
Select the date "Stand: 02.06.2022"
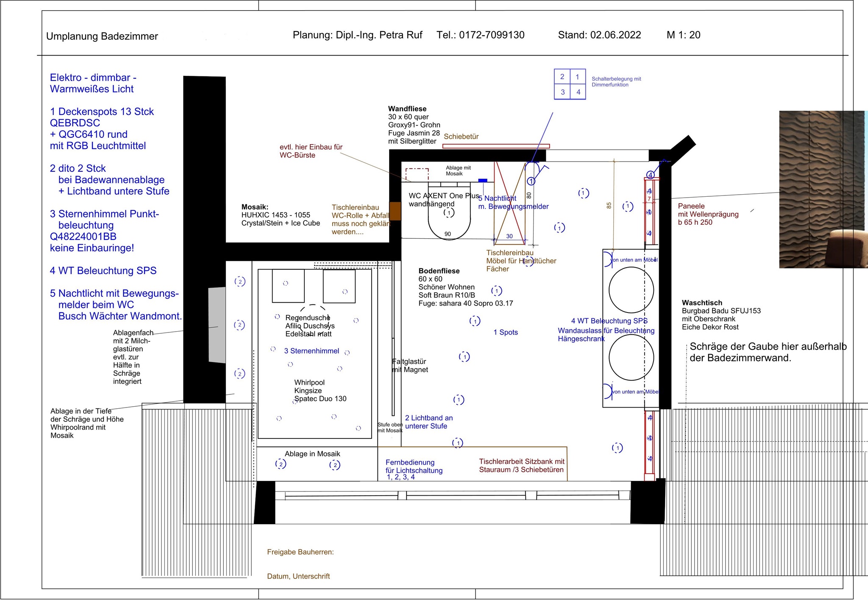(x=599, y=35)
